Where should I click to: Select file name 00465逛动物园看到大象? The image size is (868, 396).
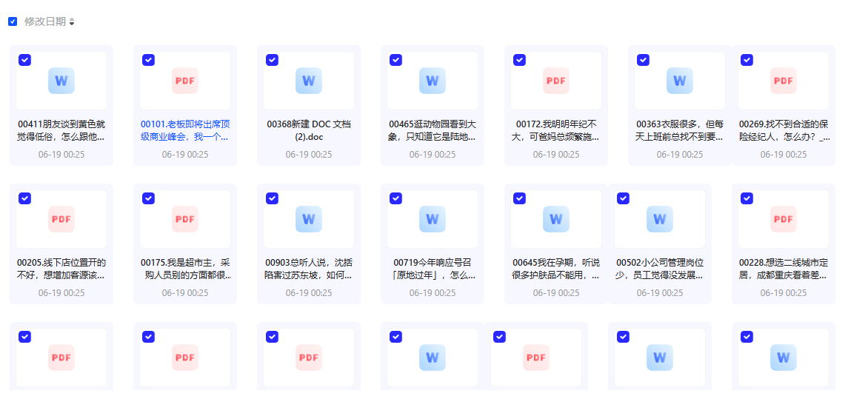point(433,130)
